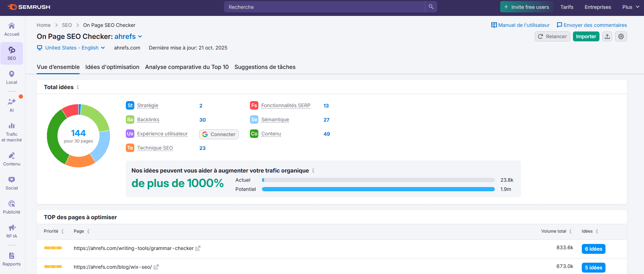644x274 pixels.
Task: Open United States - English location dropdown
Action: click(x=71, y=48)
